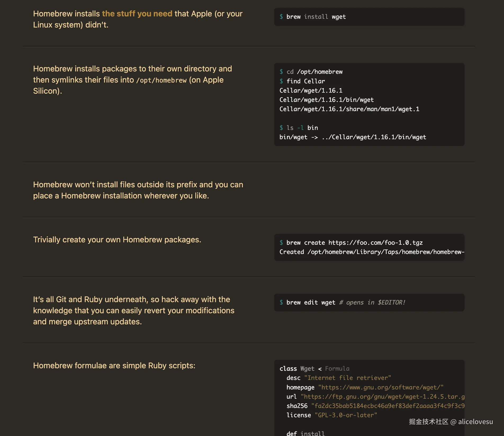Click the "def install" code line

tap(305, 433)
